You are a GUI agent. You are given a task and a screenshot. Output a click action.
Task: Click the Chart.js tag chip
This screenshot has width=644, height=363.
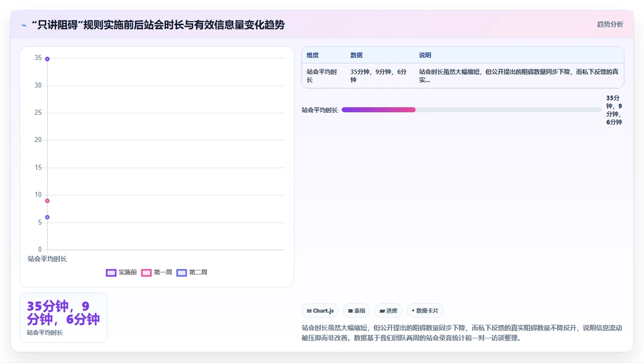(x=320, y=311)
